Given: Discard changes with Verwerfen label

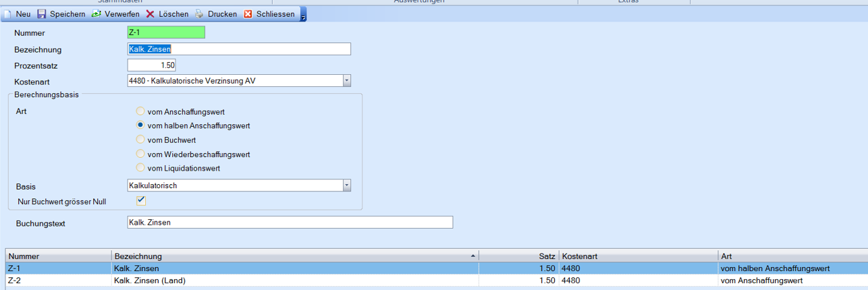Looking at the screenshot, I should [x=122, y=14].
